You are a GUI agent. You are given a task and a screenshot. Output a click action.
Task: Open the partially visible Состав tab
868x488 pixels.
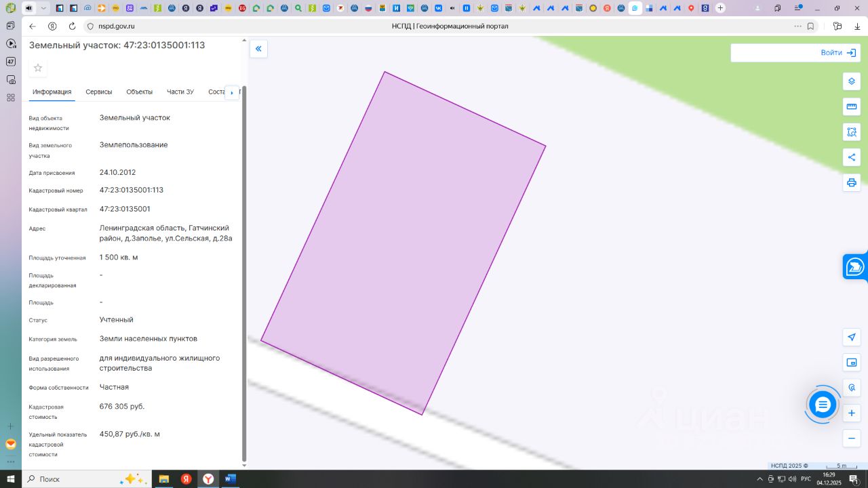216,92
